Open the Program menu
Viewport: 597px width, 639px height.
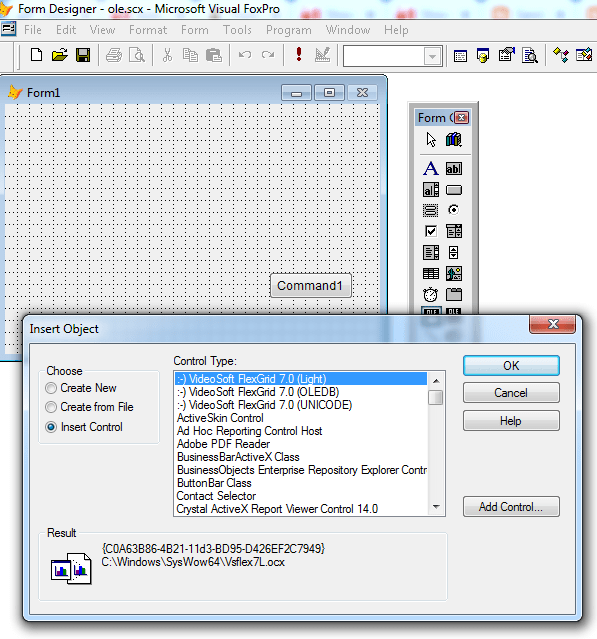(x=289, y=30)
